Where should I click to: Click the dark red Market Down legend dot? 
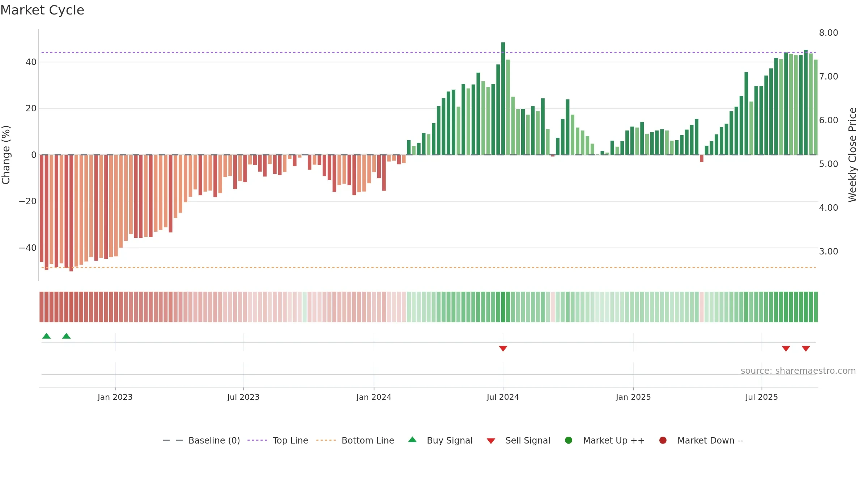[663, 440]
